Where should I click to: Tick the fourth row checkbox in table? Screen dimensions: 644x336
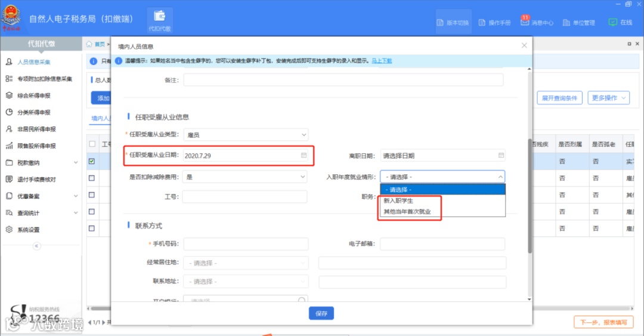tap(92, 211)
